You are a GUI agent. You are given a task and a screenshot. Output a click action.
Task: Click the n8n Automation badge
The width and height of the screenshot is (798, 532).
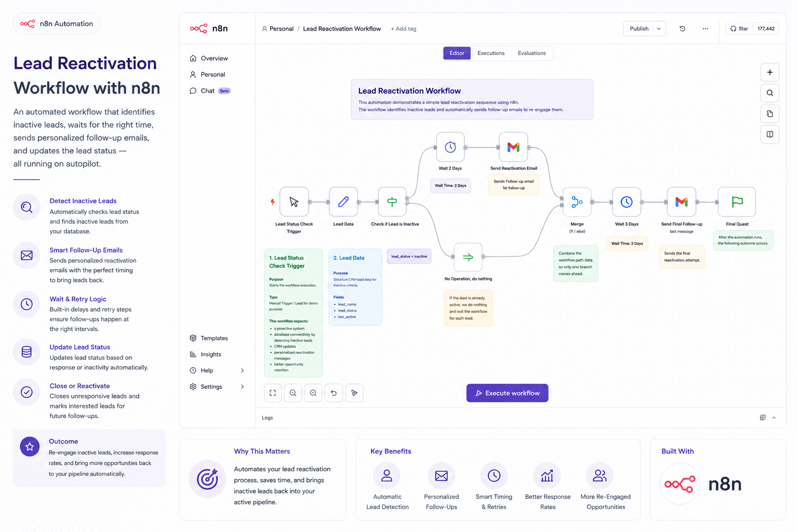click(57, 23)
